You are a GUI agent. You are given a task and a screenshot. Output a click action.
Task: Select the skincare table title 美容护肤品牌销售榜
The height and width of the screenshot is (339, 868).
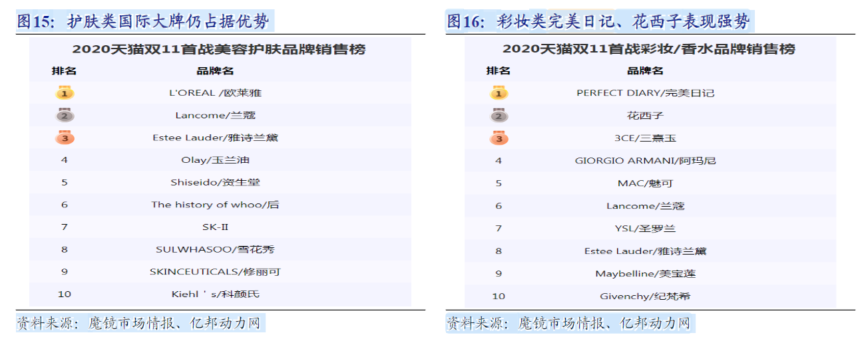(x=218, y=49)
